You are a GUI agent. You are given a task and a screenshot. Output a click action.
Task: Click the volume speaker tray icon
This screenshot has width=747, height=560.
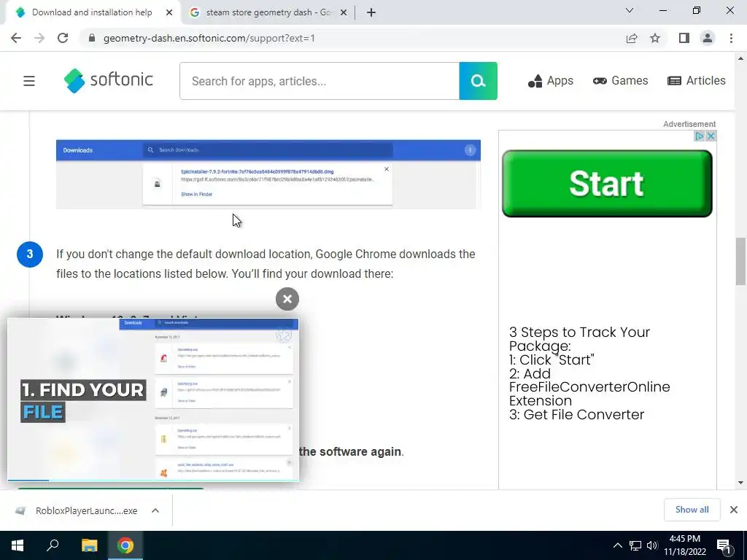coord(652,545)
